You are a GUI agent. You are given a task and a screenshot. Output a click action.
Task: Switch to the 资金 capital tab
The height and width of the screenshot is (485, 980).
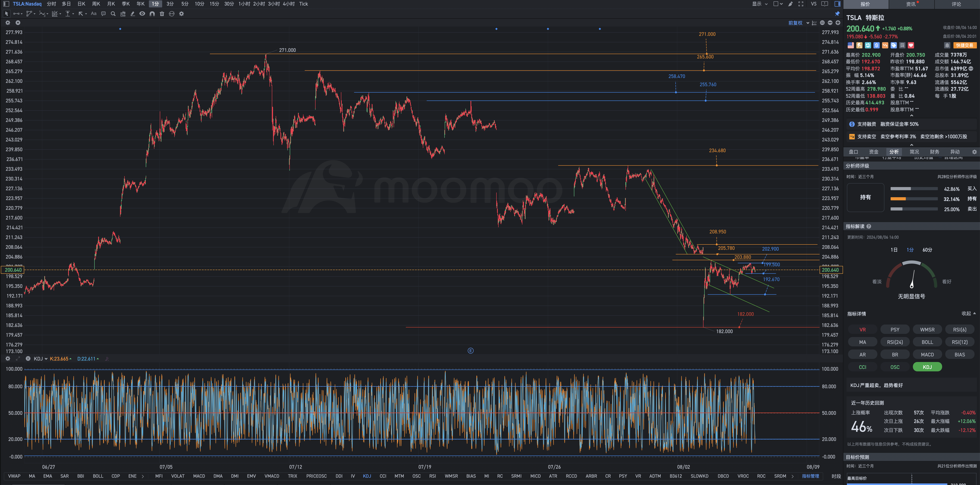(x=874, y=152)
